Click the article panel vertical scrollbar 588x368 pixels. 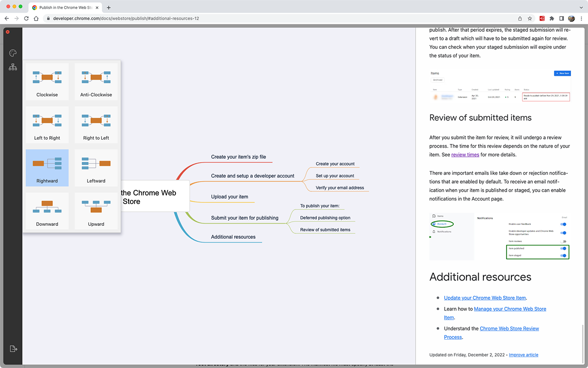(x=583, y=343)
